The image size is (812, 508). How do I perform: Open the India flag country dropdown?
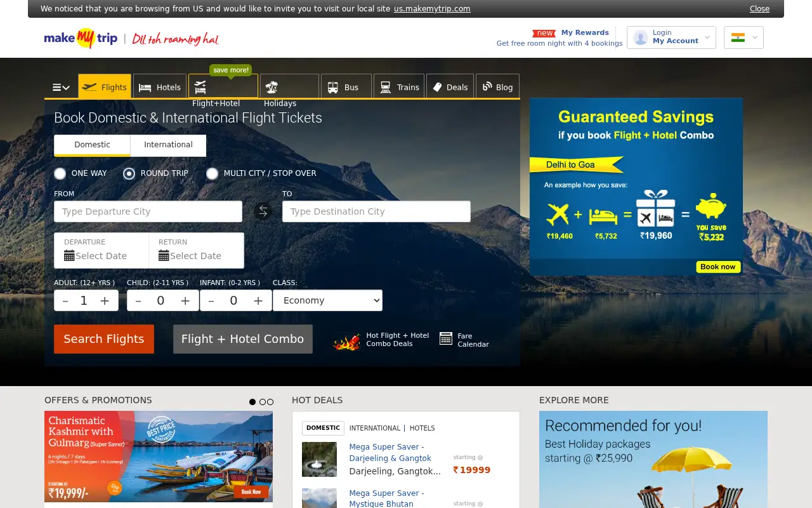pos(743,37)
